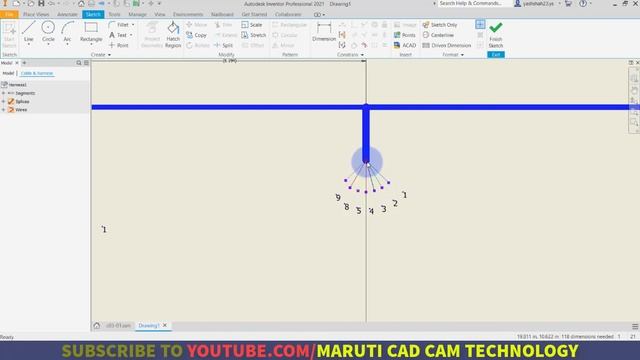Image resolution: width=640 pixels, height=360 pixels.
Task: Toggle Driven Dimension format
Action: tap(447, 45)
